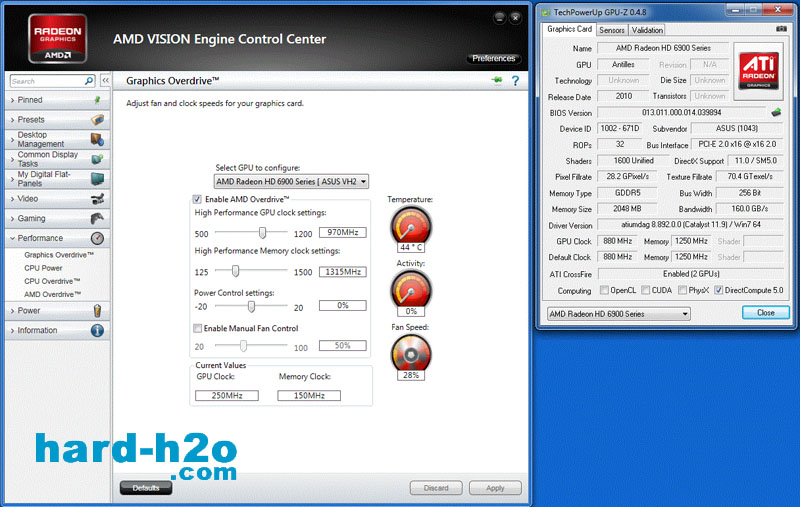Click the Common Display Tasks icon
This screenshot has height=507, width=800.
tap(97, 159)
